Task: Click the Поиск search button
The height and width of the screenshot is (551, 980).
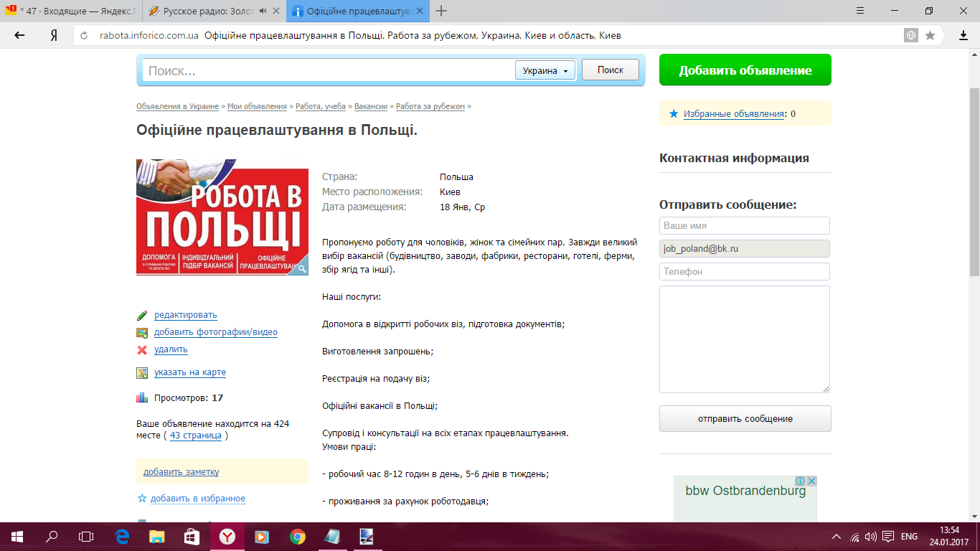Action: point(610,70)
